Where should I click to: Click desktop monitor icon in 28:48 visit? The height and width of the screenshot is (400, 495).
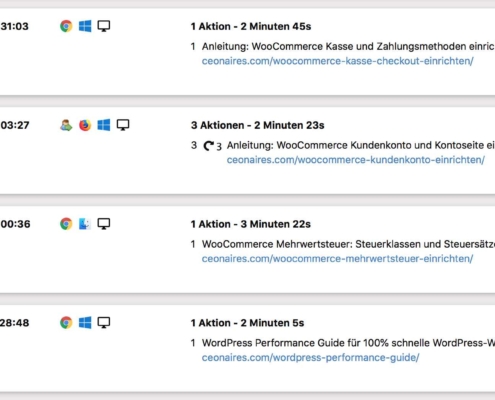click(x=104, y=323)
